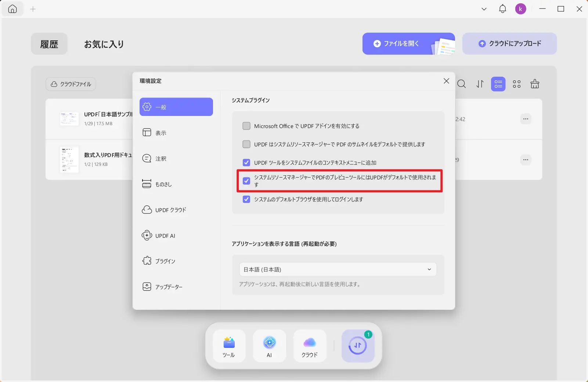The width and height of the screenshot is (588, 382).
Task: Switch to list view
Action: point(498,84)
